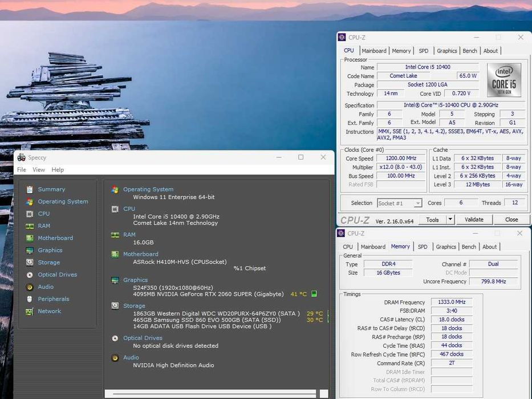Maximize the Speccy window
Image resolution: width=532 pixels, height=399 pixels.
(300, 157)
